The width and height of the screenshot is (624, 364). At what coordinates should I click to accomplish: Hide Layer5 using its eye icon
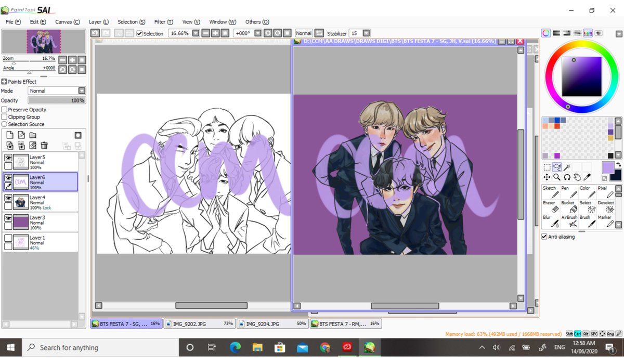tap(8, 157)
